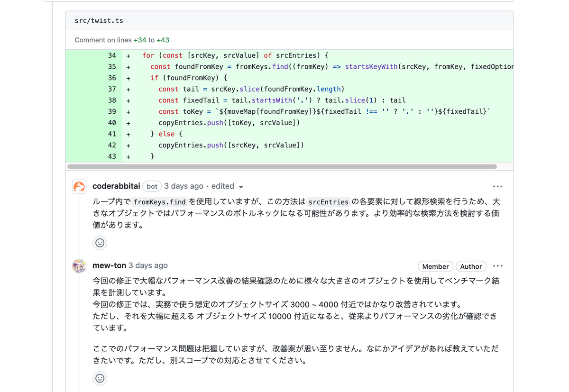Click the Member badge
The width and height of the screenshot is (569, 392).
[435, 266]
